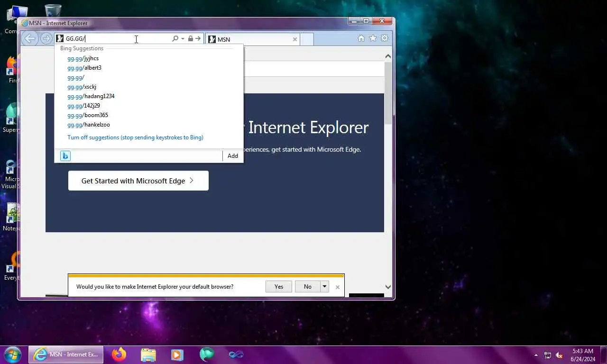Image resolution: width=607 pixels, height=364 pixels.
Task: Launch Firefox from the taskbar
Action: click(119, 355)
